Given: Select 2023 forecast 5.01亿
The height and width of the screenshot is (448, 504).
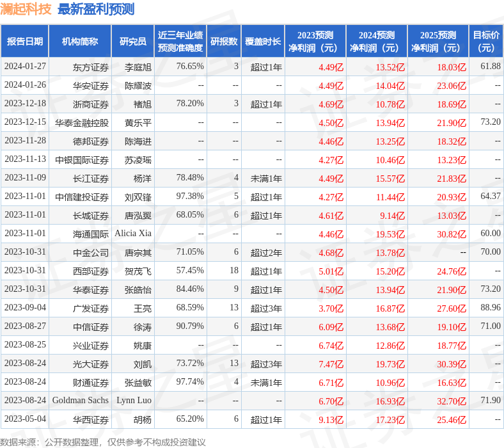Looking at the screenshot, I should (x=331, y=271).
